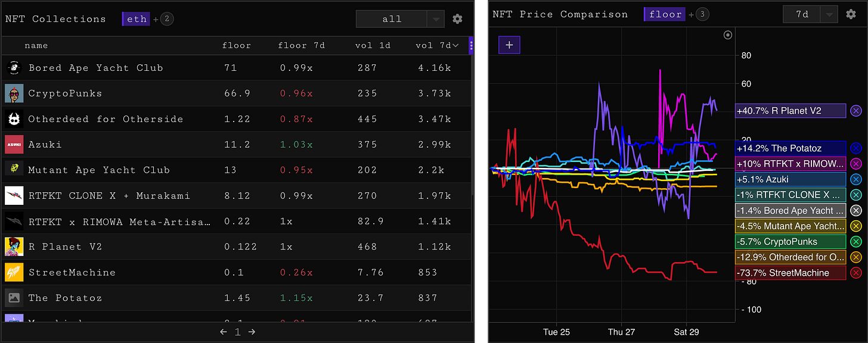The width and height of the screenshot is (868, 343).
Task: Click the Mutant Ape Yacht Club avatar icon
Action: tap(14, 170)
